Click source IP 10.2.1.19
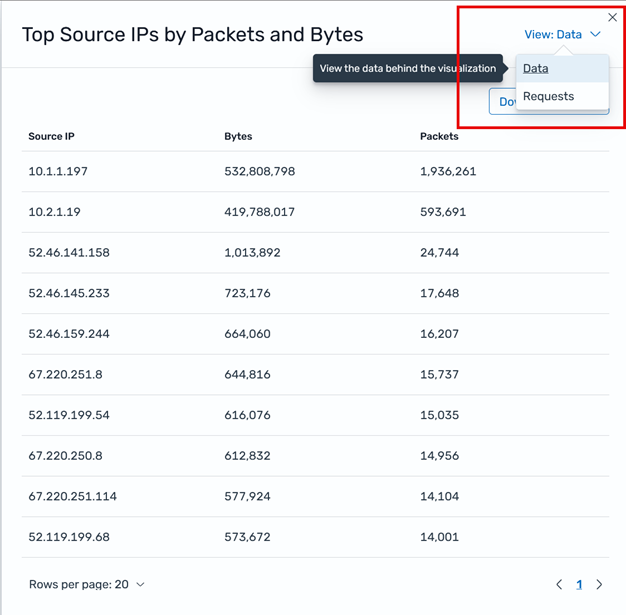 tap(54, 212)
